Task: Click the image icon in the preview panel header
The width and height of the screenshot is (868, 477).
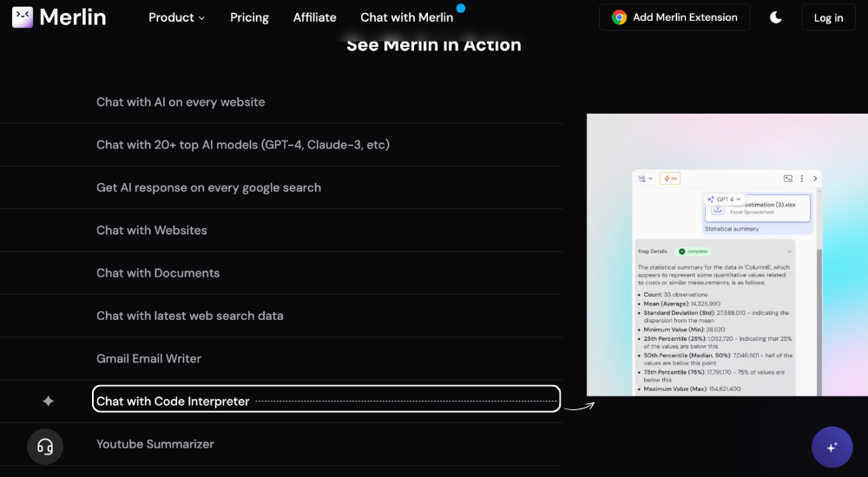Action: coord(788,179)
